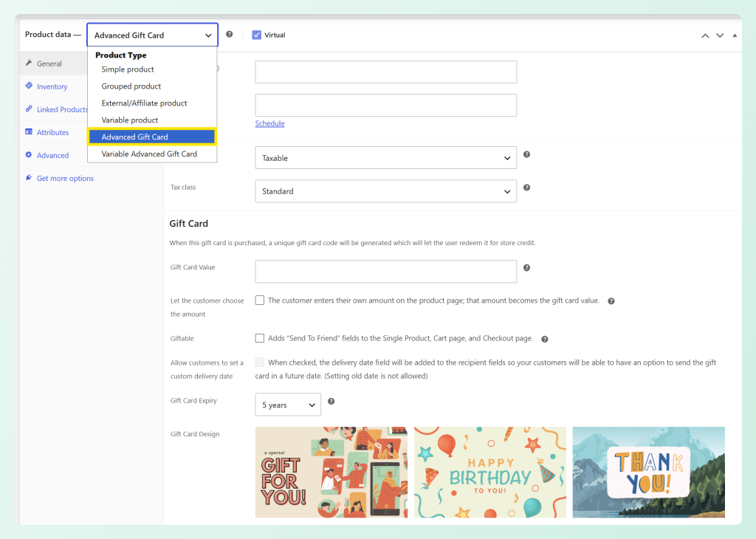Click help icon beside Gift Card Value field
756x539 pixels.
(x=526, y=267)
